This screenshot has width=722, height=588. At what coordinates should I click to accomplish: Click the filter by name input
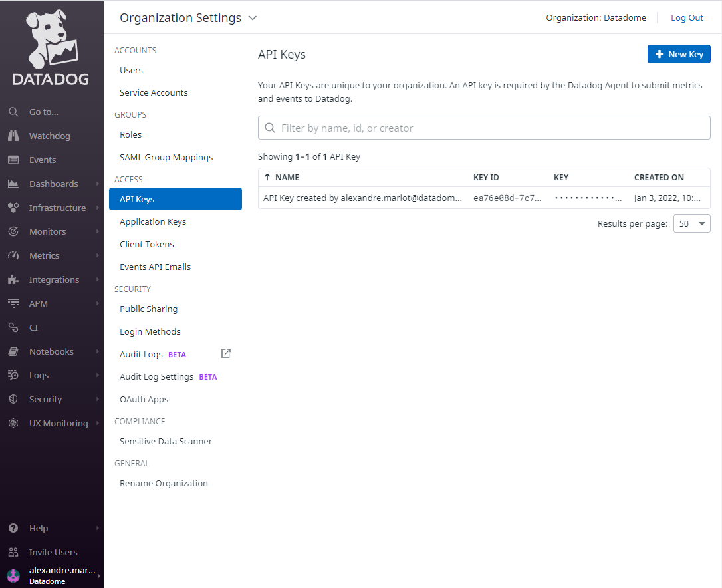[484, 127]
